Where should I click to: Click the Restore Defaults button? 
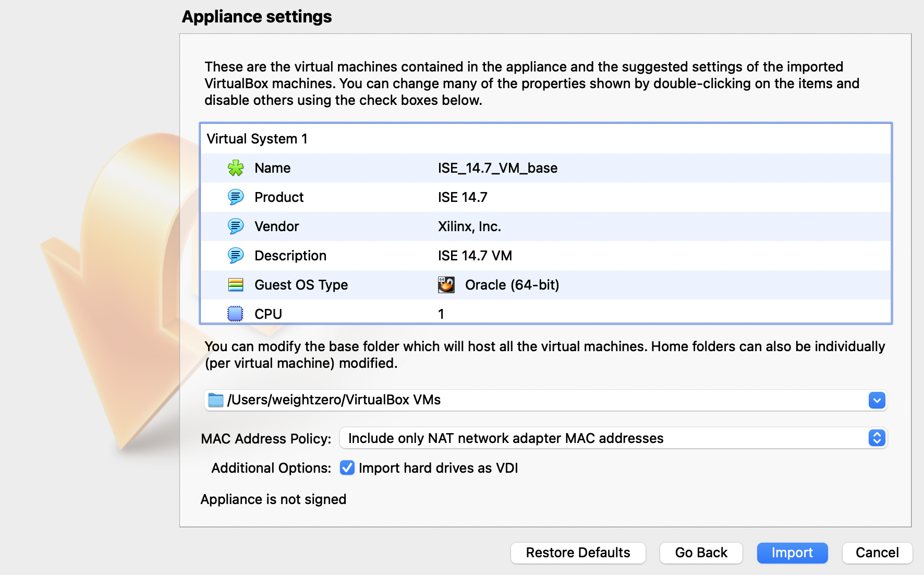(x=578, y=553)
